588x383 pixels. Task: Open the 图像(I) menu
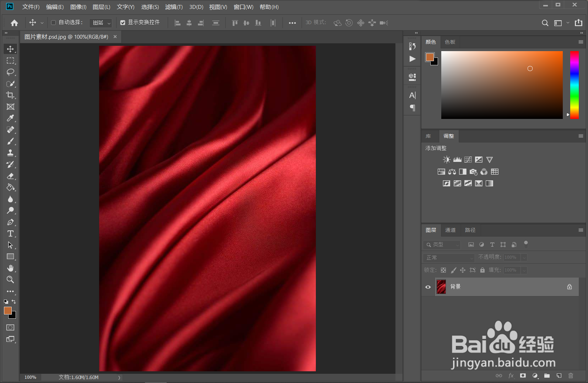78,7
